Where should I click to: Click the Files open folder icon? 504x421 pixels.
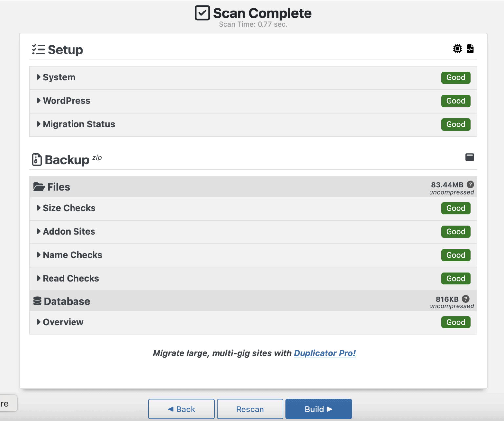pyautogui.click(x=39, y=187)
